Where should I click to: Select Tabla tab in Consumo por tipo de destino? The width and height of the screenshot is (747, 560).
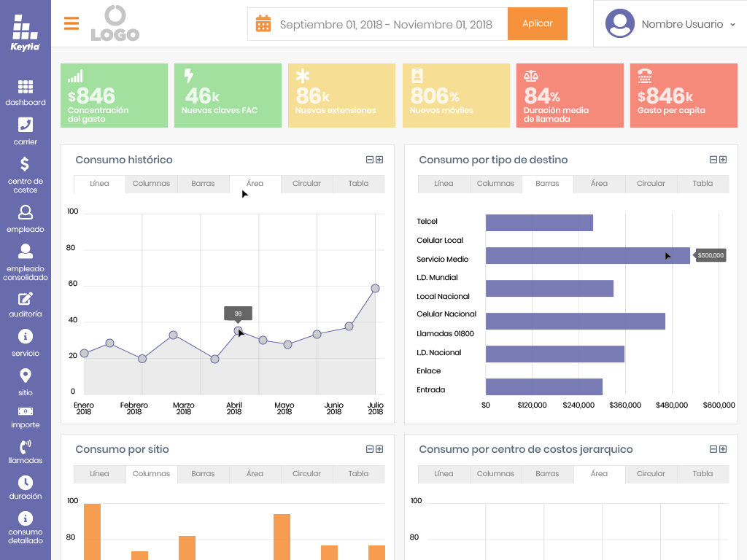pyautogui.click(x=703, y=184)
